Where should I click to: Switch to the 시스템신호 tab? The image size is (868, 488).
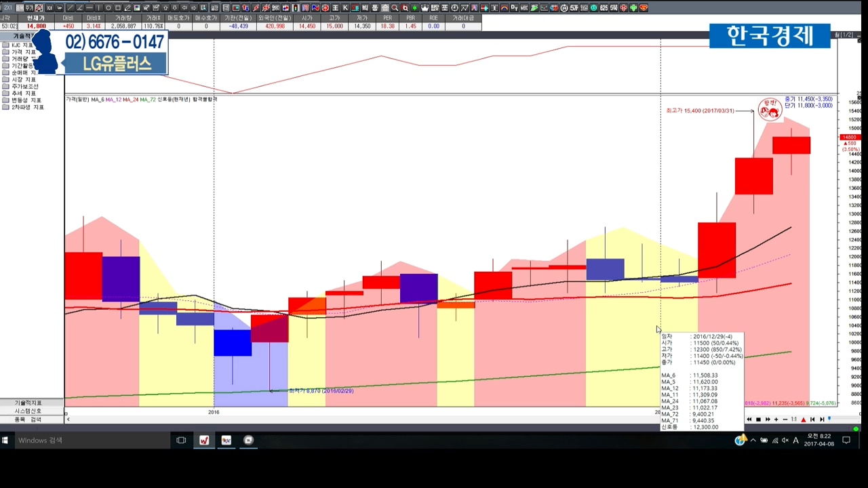click(x=28, y=411)
